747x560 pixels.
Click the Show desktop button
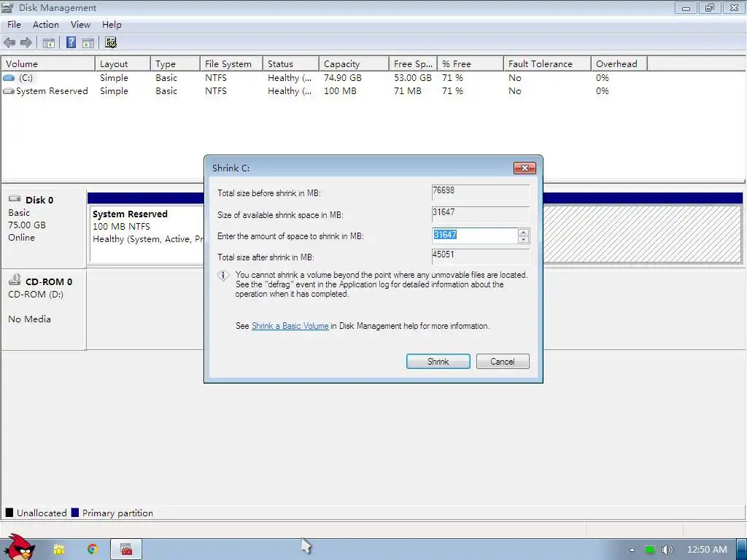point(742,550)
